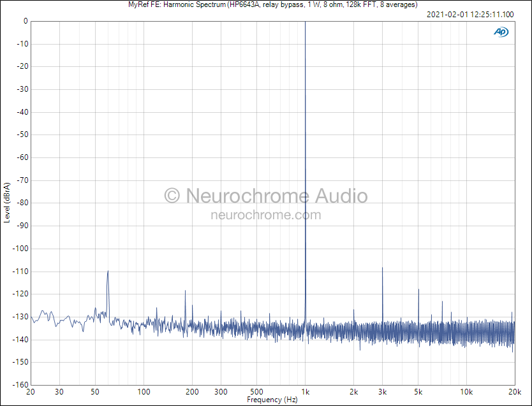The height and width of the screenshot is (406, 532).
Task: Click the chart title beginning 'MyRef FE: Harmonic Spectrum'
Action: click(273, 4)
